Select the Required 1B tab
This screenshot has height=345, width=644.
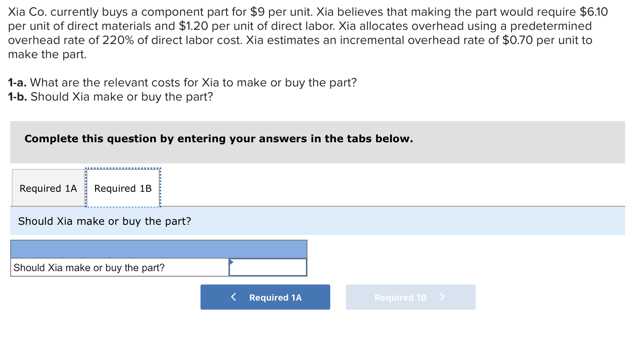(123, 188)
